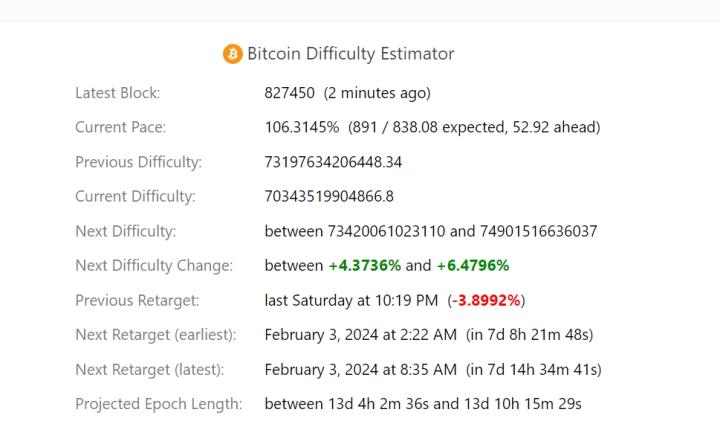This screenshot has width=720, height=421.
Task: Click the "in 7d 14h 34m 41s" countdown
Action: (x=534, y=370)
